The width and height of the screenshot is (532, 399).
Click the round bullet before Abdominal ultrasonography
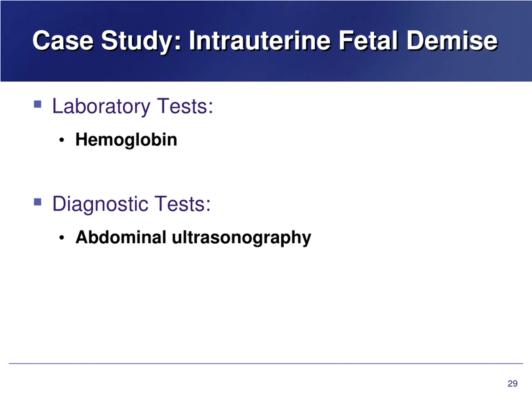coord(62,237)
